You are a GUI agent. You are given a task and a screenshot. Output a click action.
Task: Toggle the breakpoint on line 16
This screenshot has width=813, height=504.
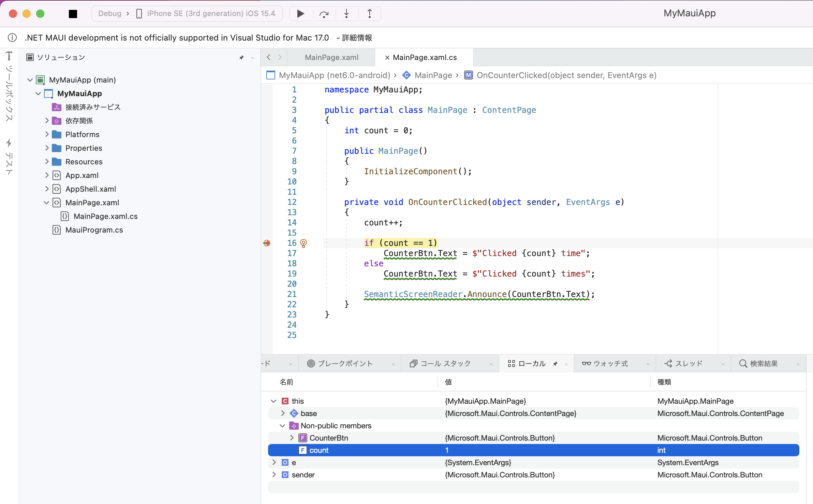click(x=267, y=243)
